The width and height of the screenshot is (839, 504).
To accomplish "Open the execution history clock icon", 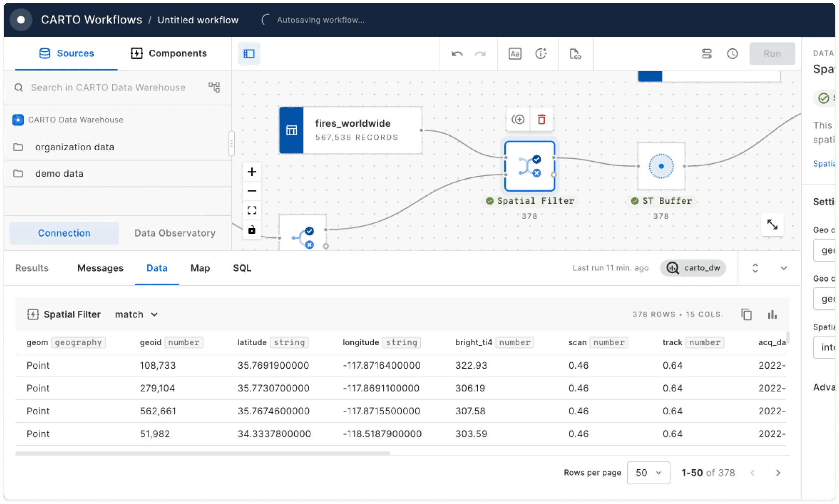I will [732, 54].
